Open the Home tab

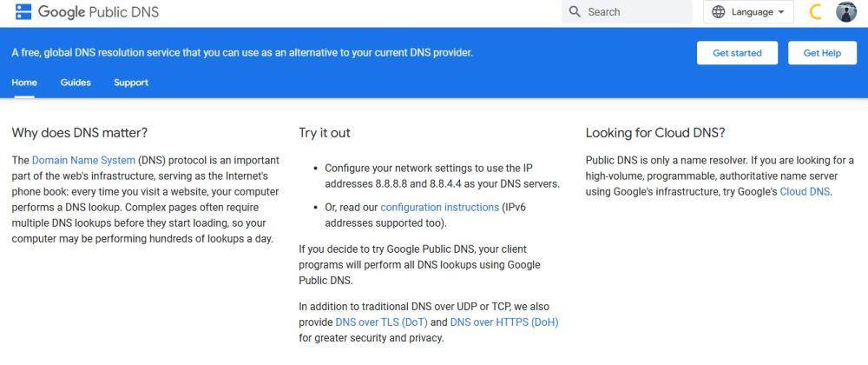click(24, 83)
